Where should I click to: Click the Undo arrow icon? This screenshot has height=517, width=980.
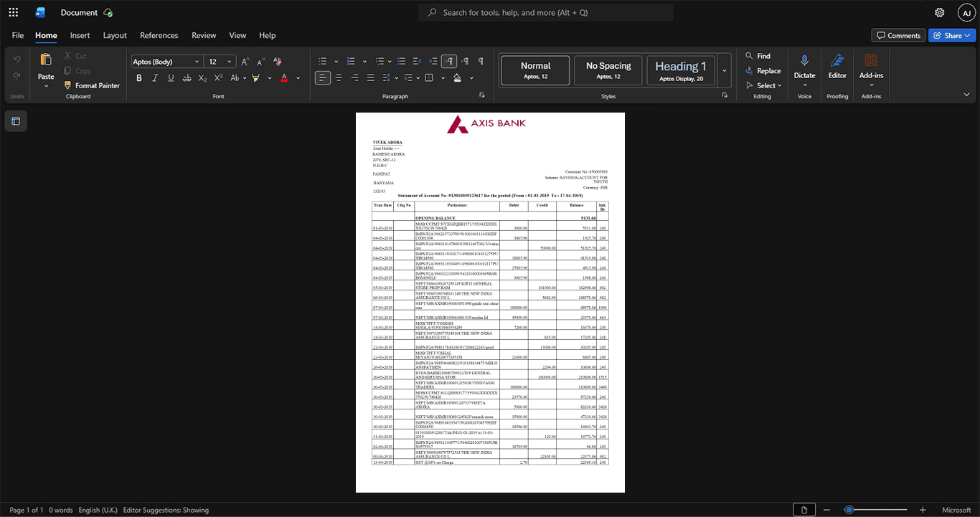pyautogui.click(x=17, y=59)
